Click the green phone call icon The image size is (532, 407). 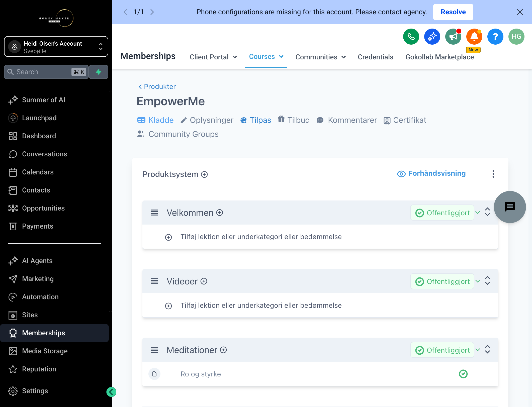point(411,37)
